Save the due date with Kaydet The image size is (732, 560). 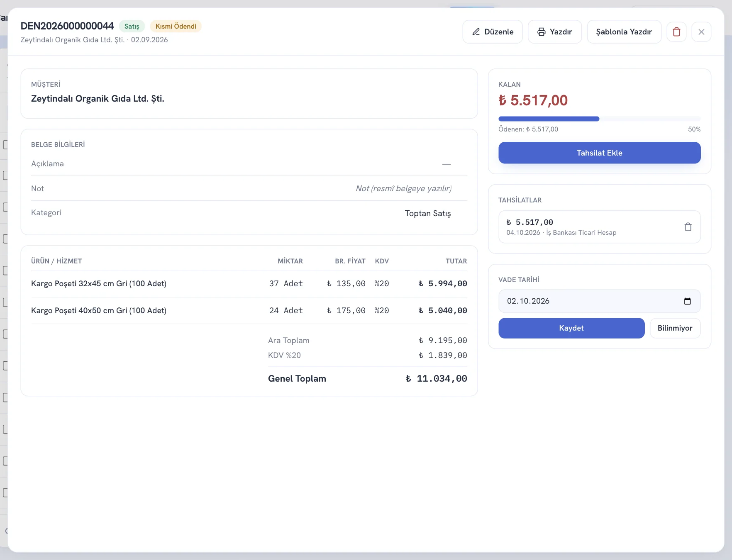pyautogui.click(x=571, y=328)
